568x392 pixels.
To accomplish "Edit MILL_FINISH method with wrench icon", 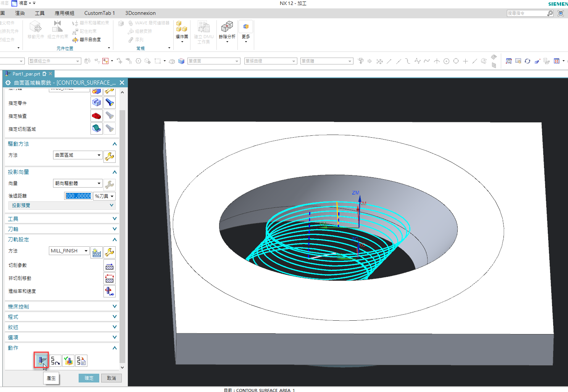I will pyautogui.click(x=110, y=252).
